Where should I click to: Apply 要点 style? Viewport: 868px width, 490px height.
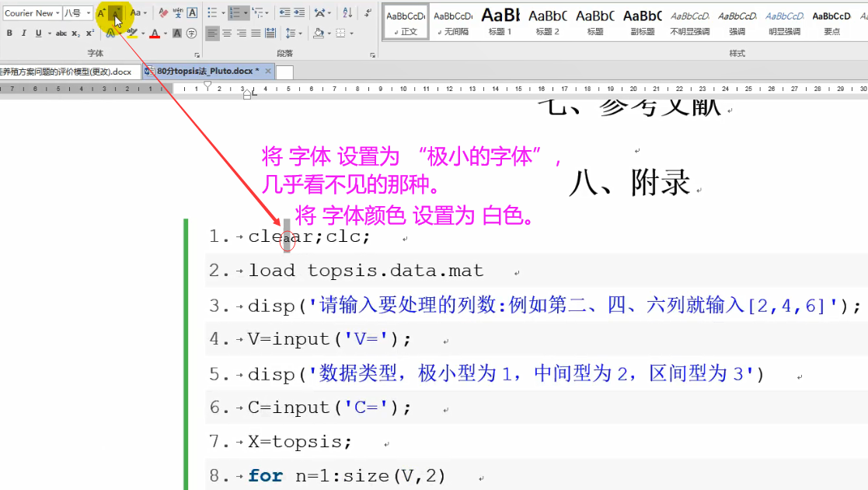(831, 23)
